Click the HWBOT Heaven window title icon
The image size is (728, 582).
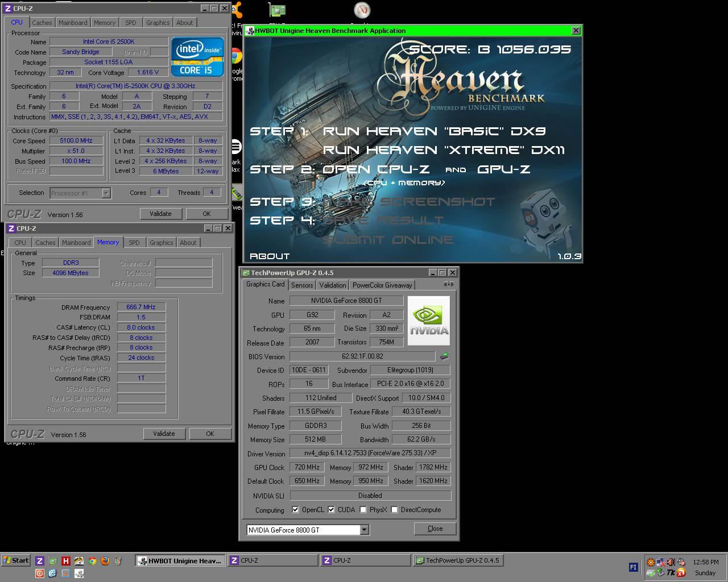250,31
